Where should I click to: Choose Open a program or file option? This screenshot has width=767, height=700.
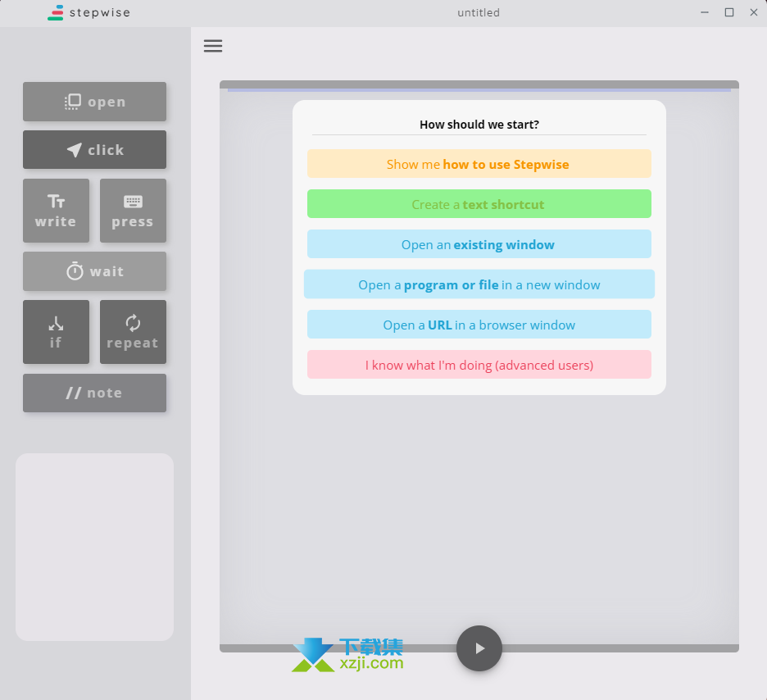click(x=479, y=284)
